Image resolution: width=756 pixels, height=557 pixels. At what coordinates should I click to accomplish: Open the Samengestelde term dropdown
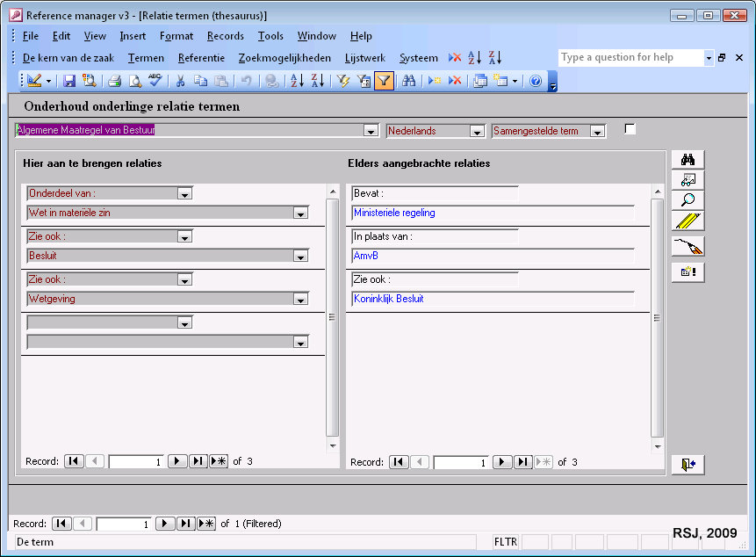coord(598,131)
